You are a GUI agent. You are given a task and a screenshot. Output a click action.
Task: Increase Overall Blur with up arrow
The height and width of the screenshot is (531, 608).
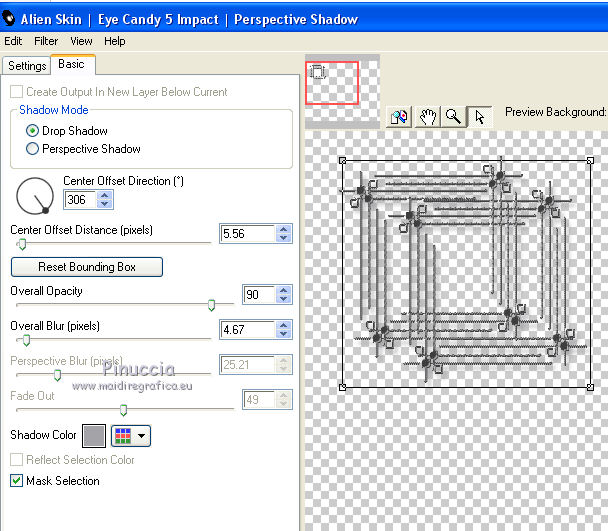point(283,325)
